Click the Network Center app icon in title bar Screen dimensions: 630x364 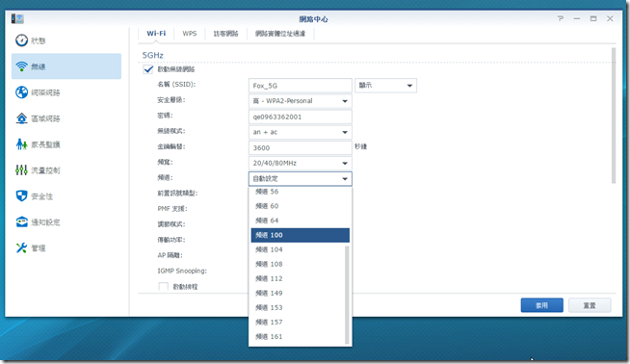17,18
